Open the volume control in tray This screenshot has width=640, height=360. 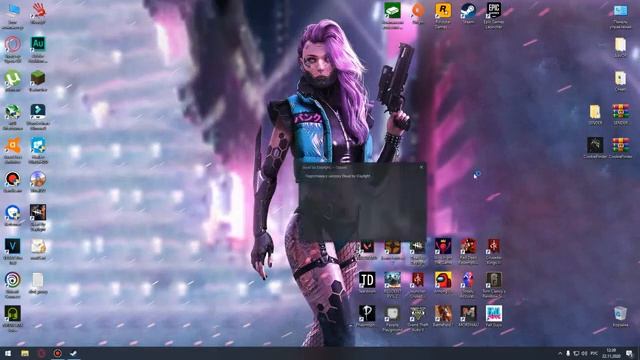(584, 353)
